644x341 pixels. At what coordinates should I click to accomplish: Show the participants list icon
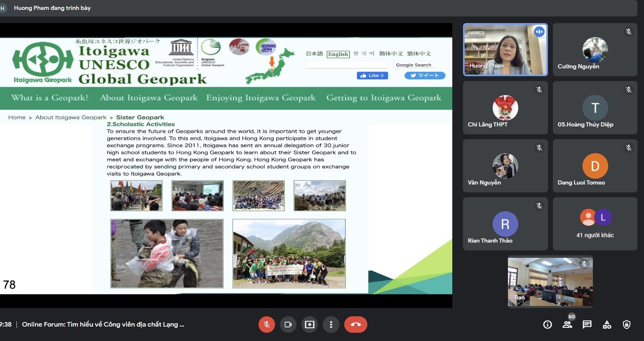[567, 325]
